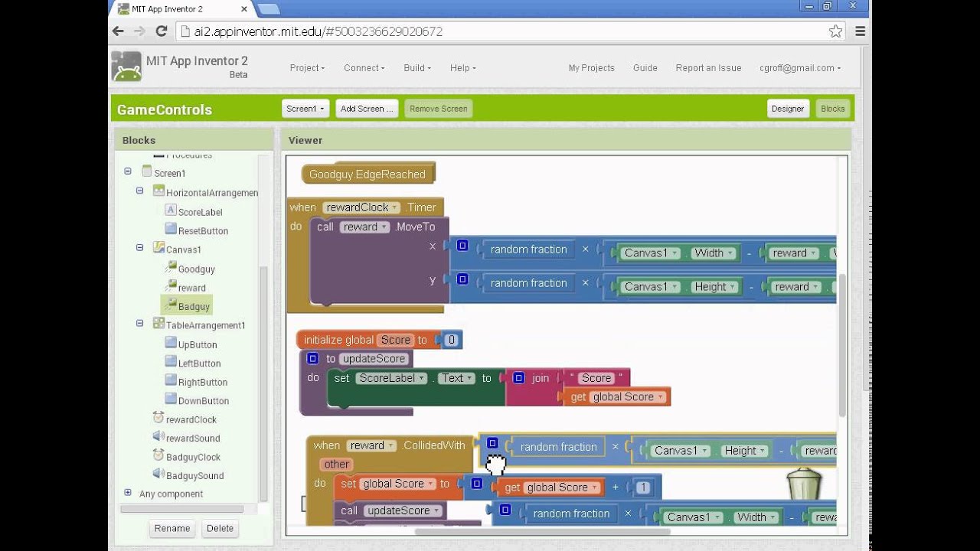
Task: Select the Goodguy.EdgeReached block
Action: click(368, 174)
